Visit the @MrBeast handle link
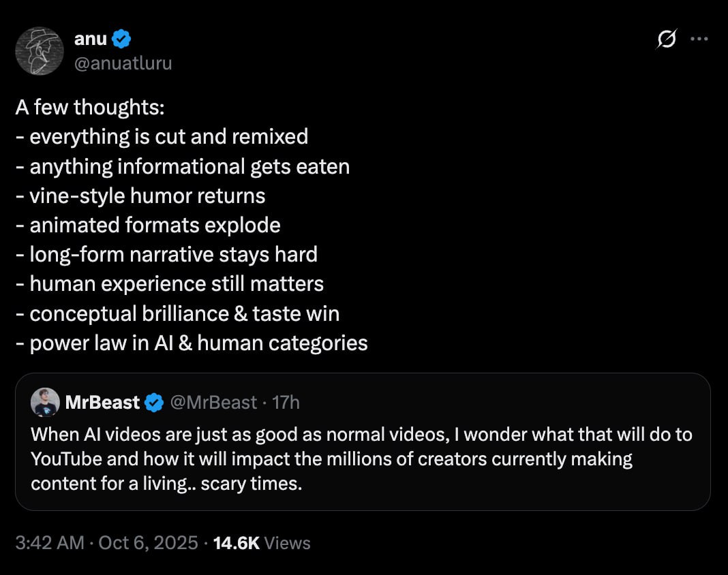 pos(215,402)
